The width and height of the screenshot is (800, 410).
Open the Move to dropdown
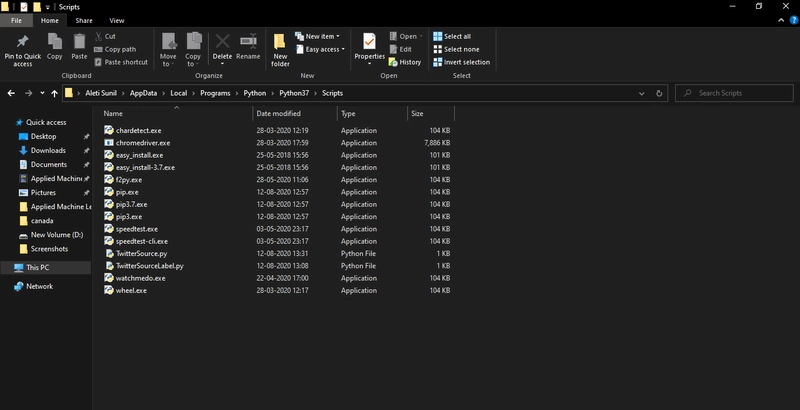(168, 46)
